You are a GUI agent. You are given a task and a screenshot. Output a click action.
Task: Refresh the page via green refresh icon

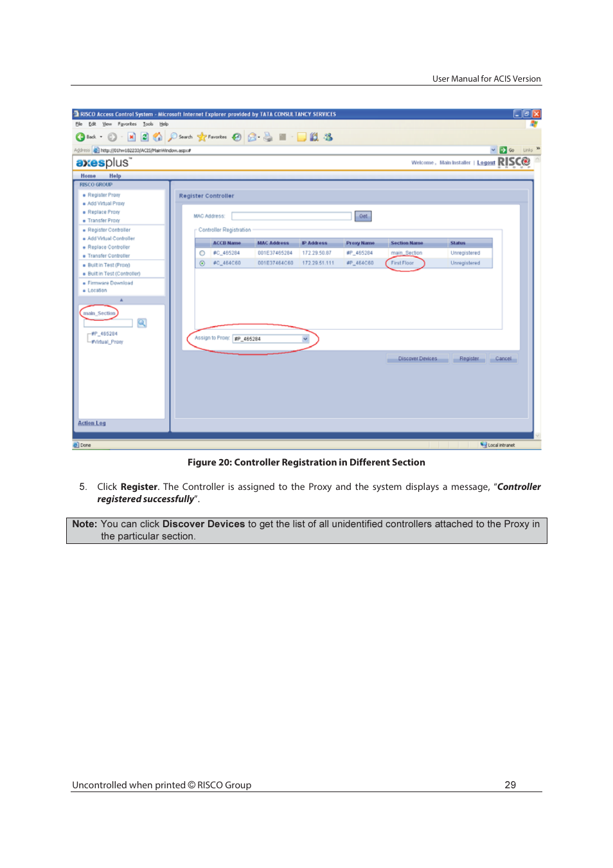(x=145, y=137)
